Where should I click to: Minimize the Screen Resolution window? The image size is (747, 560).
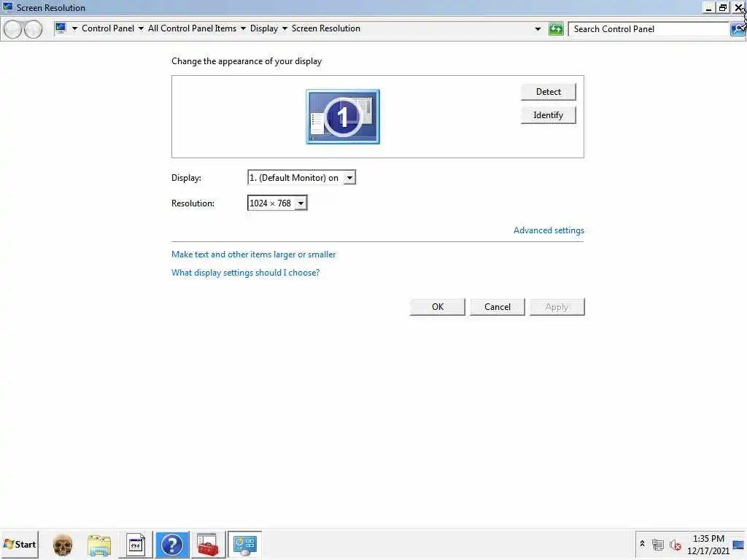tap(708, 7)
